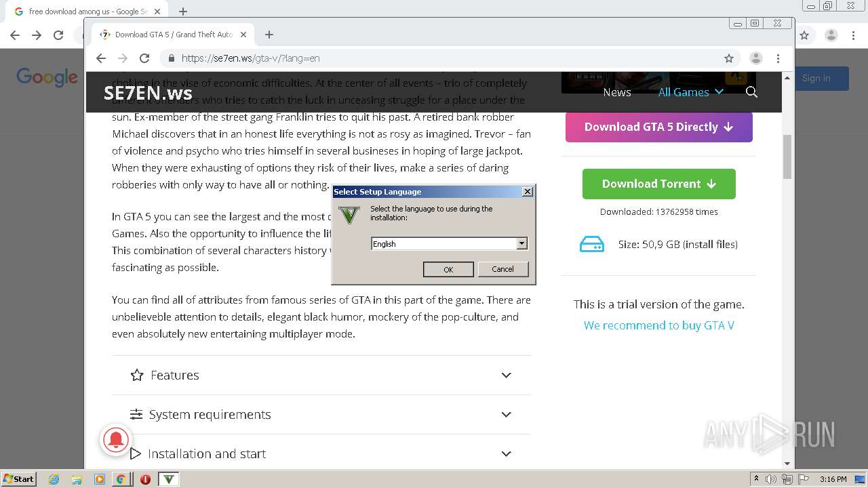This screenshot has height=488, width=868.
Task: Click the Action Center flag tray icon
Action: point(803,479)
